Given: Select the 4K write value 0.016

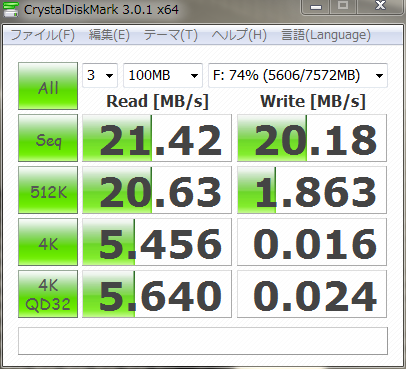Looking at the screenshot, I should coord(312,242).
